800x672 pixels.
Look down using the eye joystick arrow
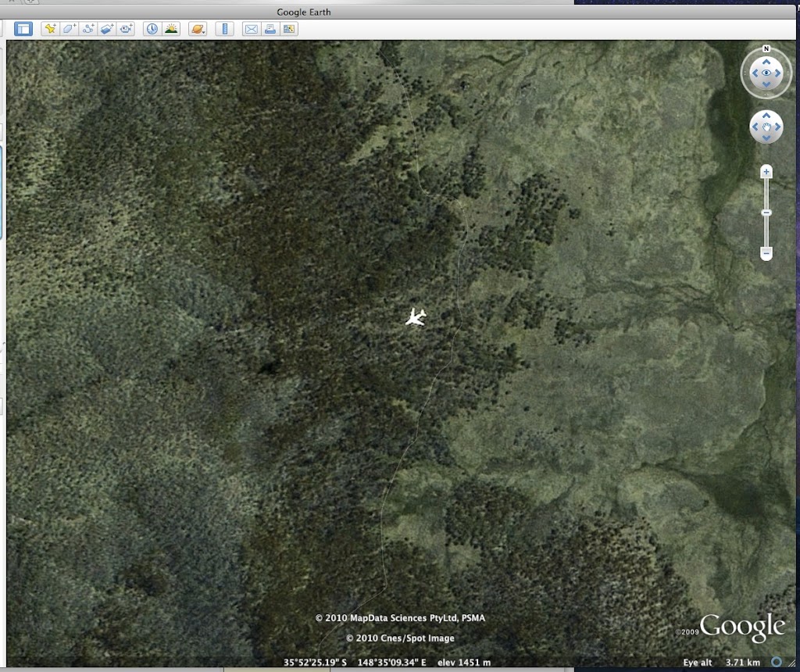[766, 84]
